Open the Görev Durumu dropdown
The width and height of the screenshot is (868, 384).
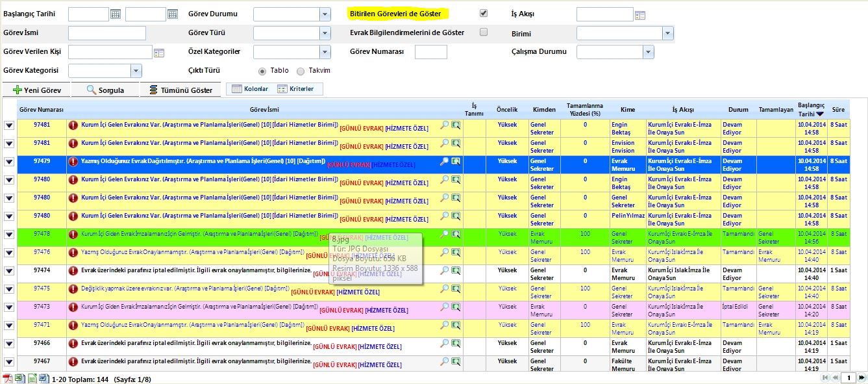[325, 14]
